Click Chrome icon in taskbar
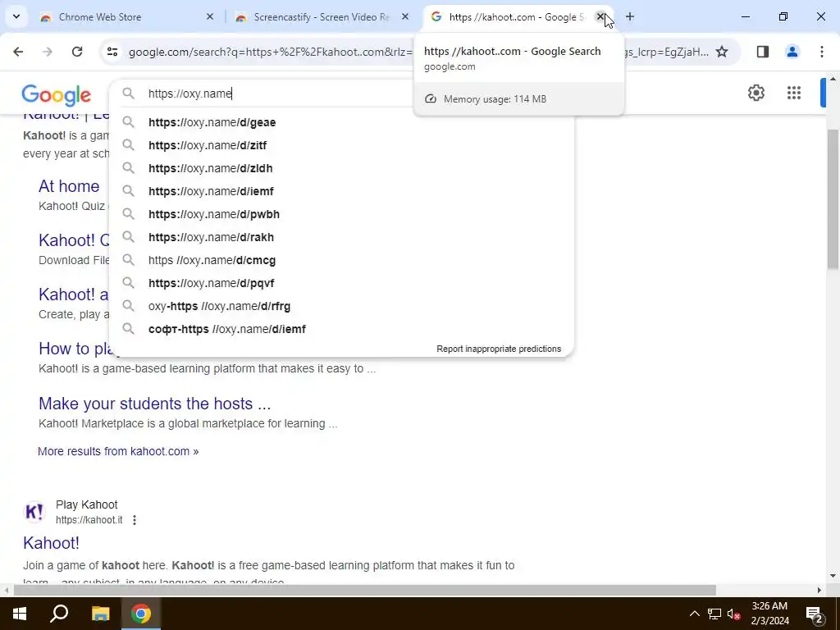 [141, 614]
